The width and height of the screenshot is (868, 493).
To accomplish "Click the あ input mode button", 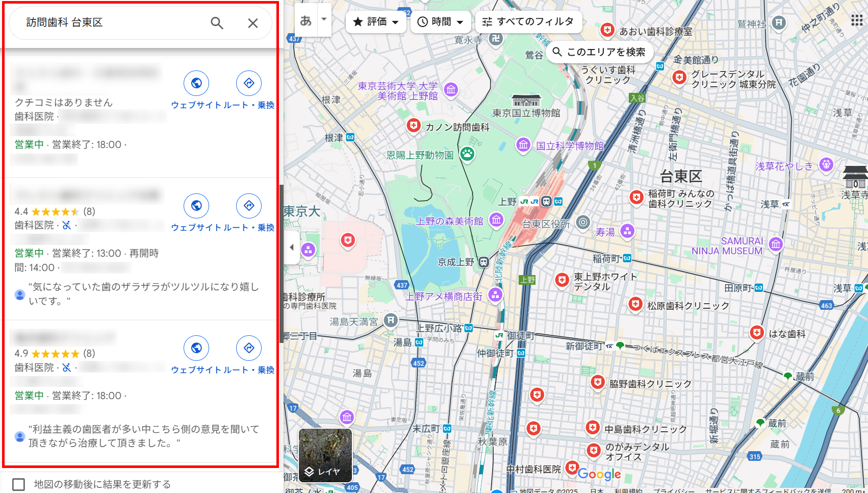I will (306, 20).
